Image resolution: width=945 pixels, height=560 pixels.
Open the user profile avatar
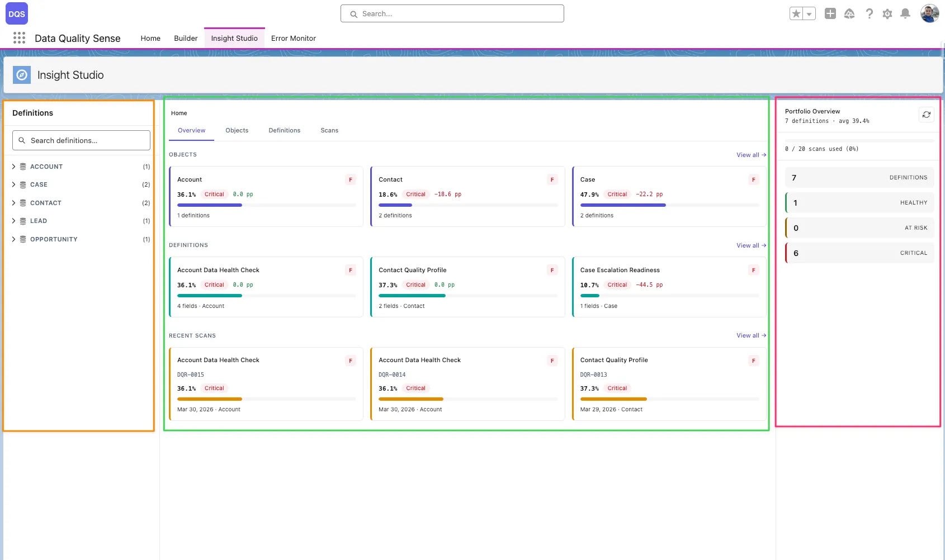point(929,13)
